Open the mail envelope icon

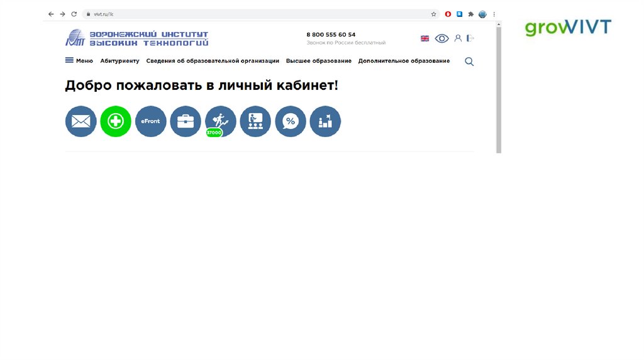coord(81,121)
